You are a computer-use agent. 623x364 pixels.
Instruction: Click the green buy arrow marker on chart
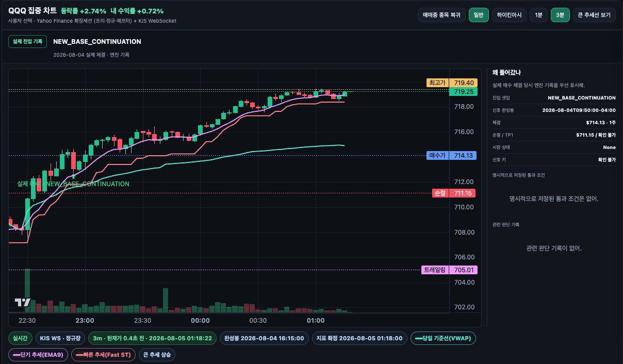pos(73,176)
